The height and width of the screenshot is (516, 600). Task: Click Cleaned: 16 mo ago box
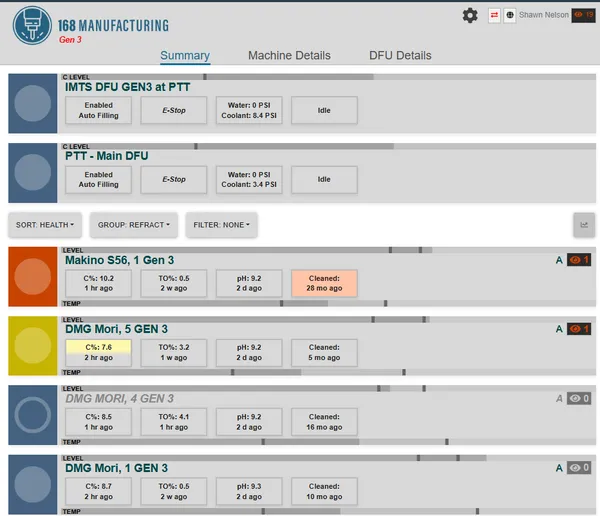point(324,422)
